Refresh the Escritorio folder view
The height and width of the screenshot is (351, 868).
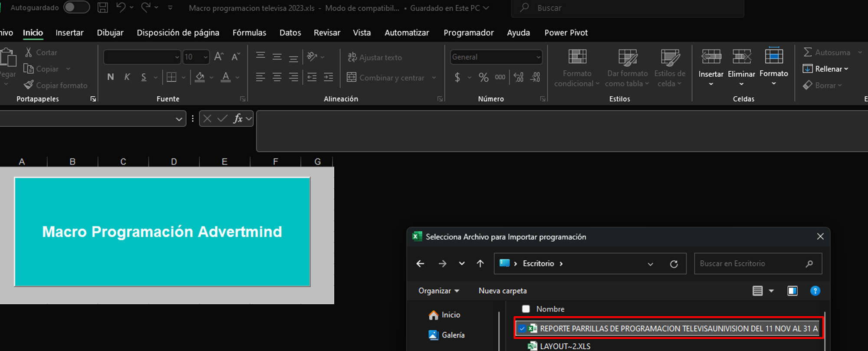(x=674, y=264)
